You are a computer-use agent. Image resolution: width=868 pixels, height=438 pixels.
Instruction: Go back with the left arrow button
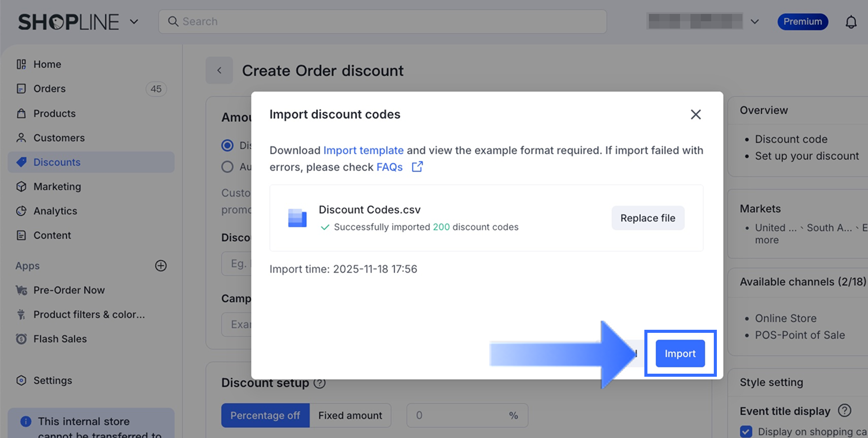tap(219, 70)
